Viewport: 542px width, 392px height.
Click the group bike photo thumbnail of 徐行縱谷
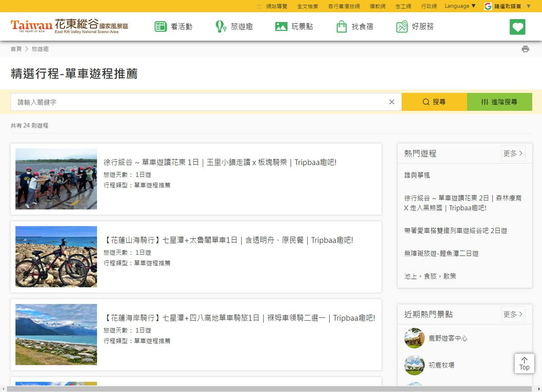56,179
